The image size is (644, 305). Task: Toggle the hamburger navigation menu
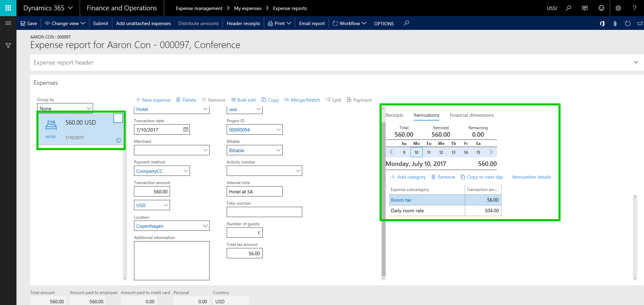[8, 23]
